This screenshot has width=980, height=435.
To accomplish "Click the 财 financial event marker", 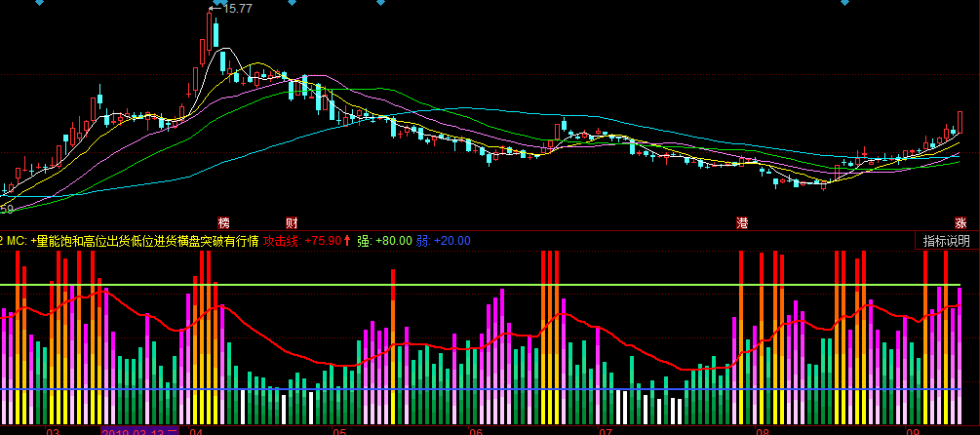I will coord(291,222).
